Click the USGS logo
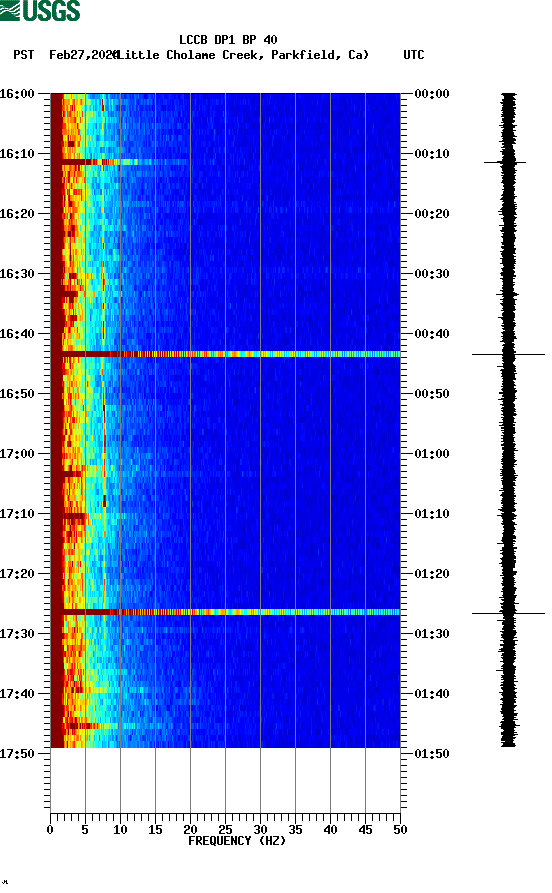 [40, 10]
